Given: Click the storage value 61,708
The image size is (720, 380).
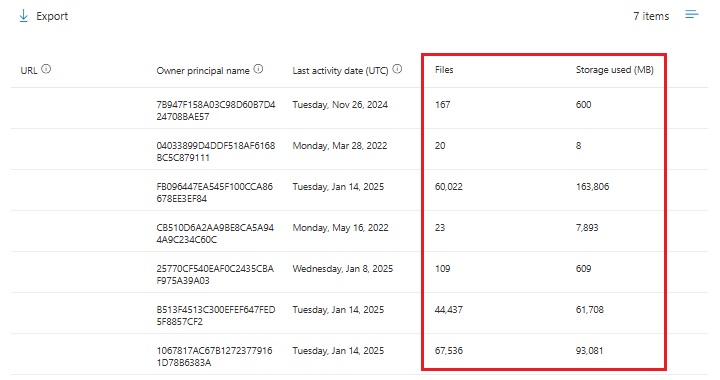Looking at the screenshot, I should click(x=590, y=310).
